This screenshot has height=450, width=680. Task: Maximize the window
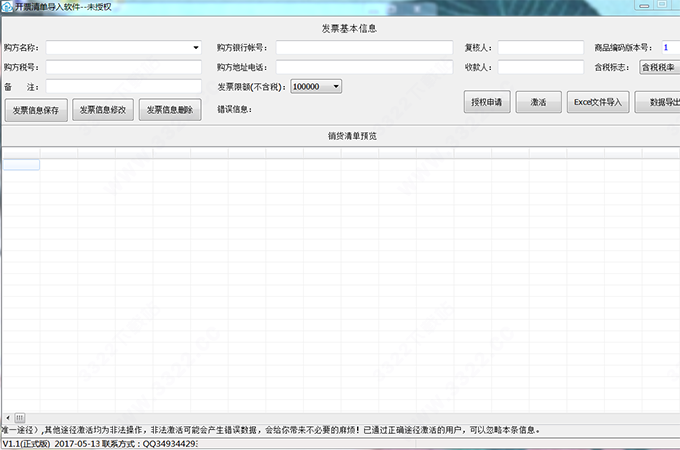[662, 5]
